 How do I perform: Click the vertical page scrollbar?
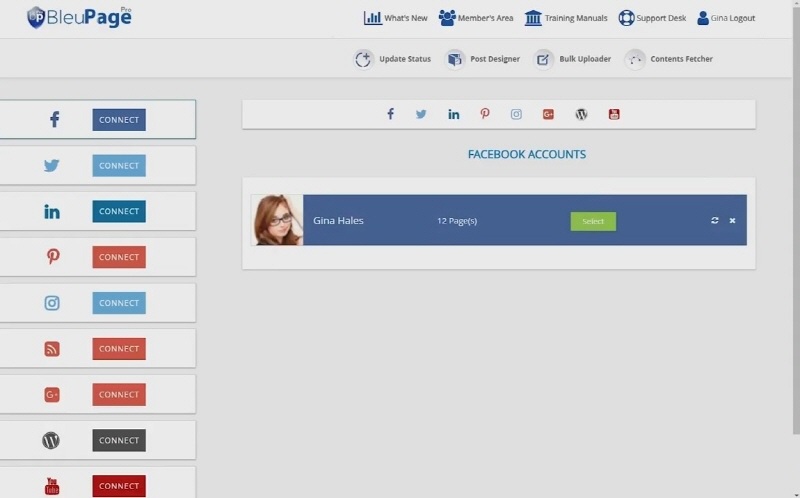click(x=796, y=218)
